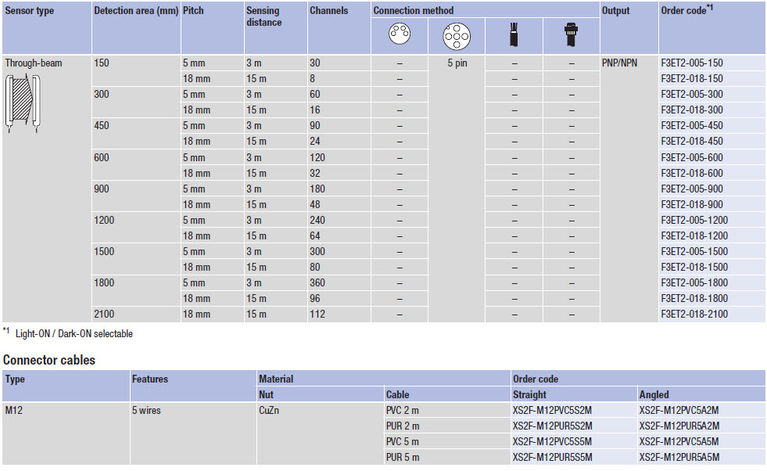The width and height of the screenshot is (767, 471).
Task: Click the PNP/NPN output cell
Action: point(624,63)
